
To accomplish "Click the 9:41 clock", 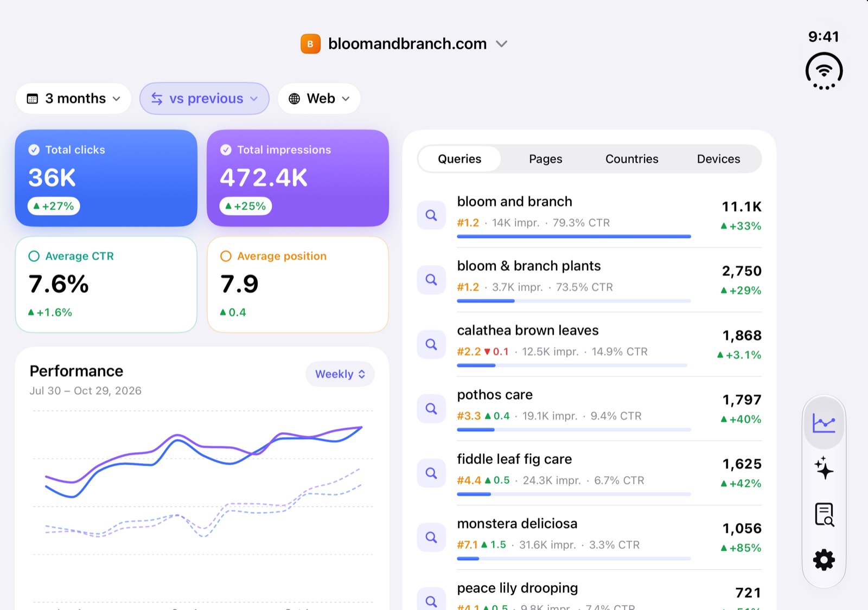I will 824,36.
